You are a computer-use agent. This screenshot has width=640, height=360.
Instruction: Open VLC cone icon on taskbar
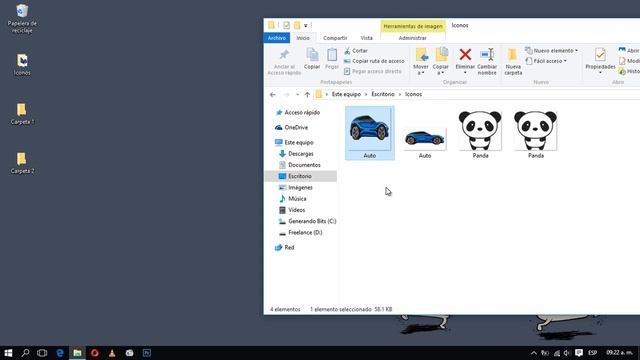click(x=112, y=353)
